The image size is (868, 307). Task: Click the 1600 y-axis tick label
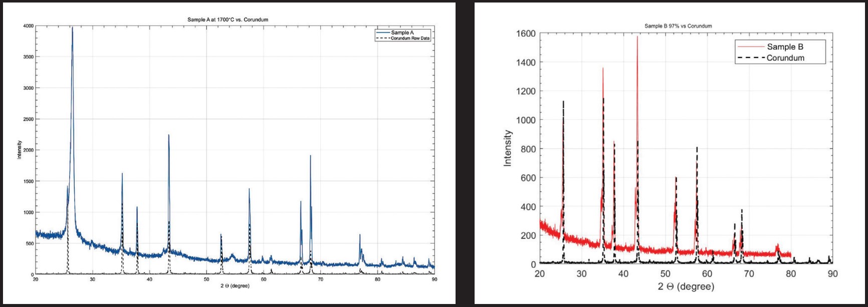pos(526,34)
